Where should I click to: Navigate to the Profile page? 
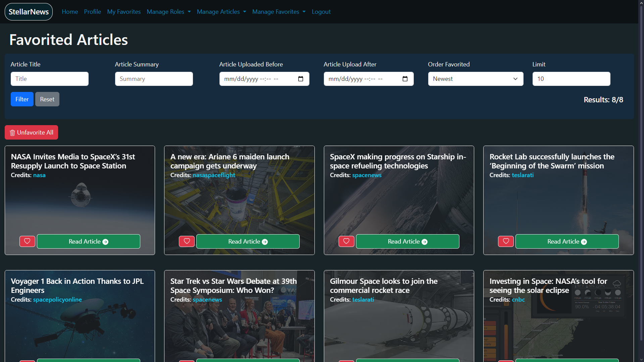coord(92,11)
